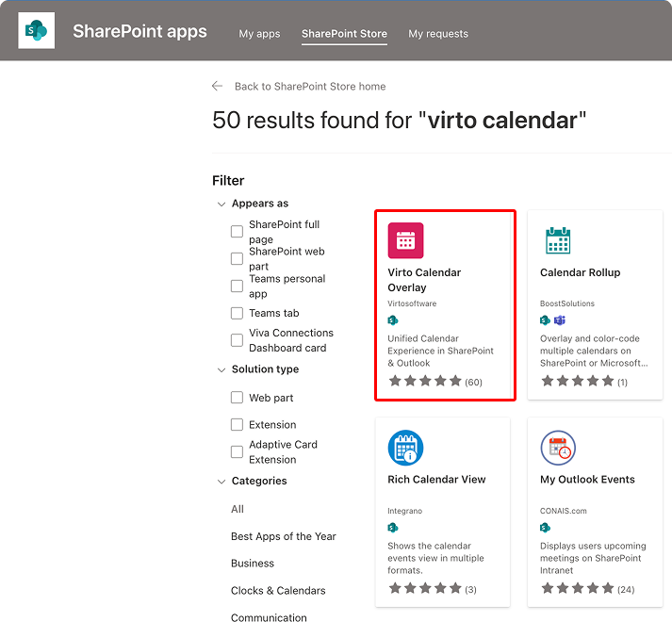
Task: Open the My Outlook Events title
Action: click(587, 480)
